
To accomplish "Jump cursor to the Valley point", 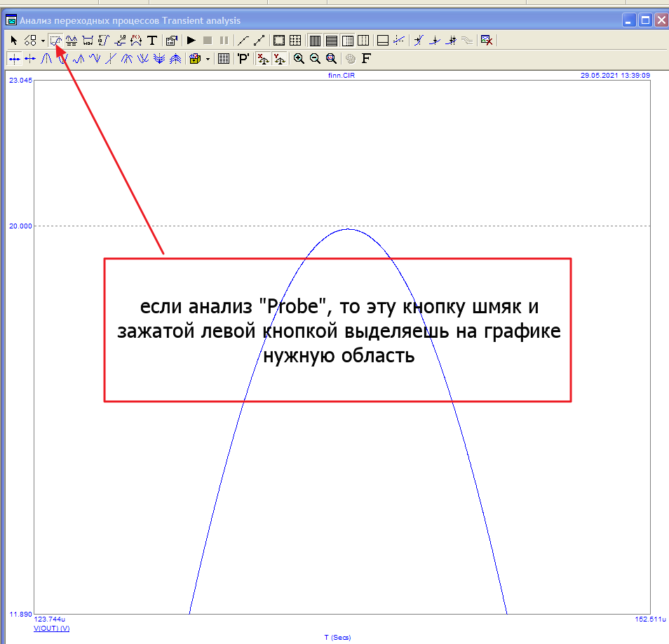I will pyautogui.click(x=63, y=60).
